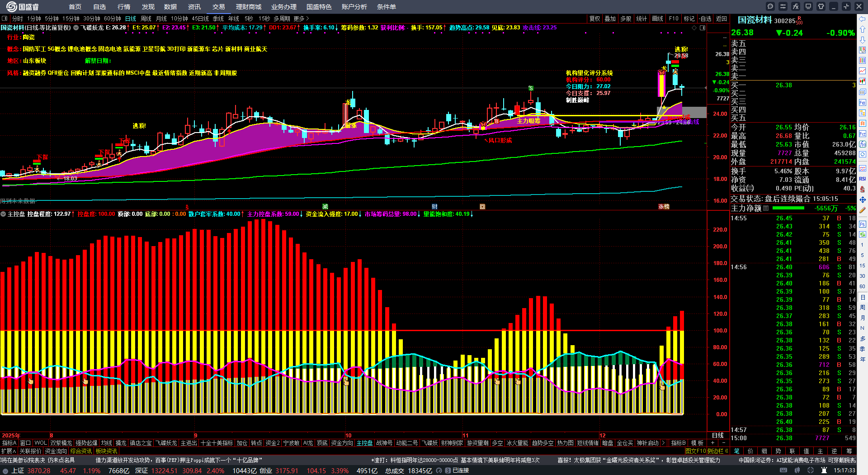Click the 模板 button

click(x=697, y=443)
